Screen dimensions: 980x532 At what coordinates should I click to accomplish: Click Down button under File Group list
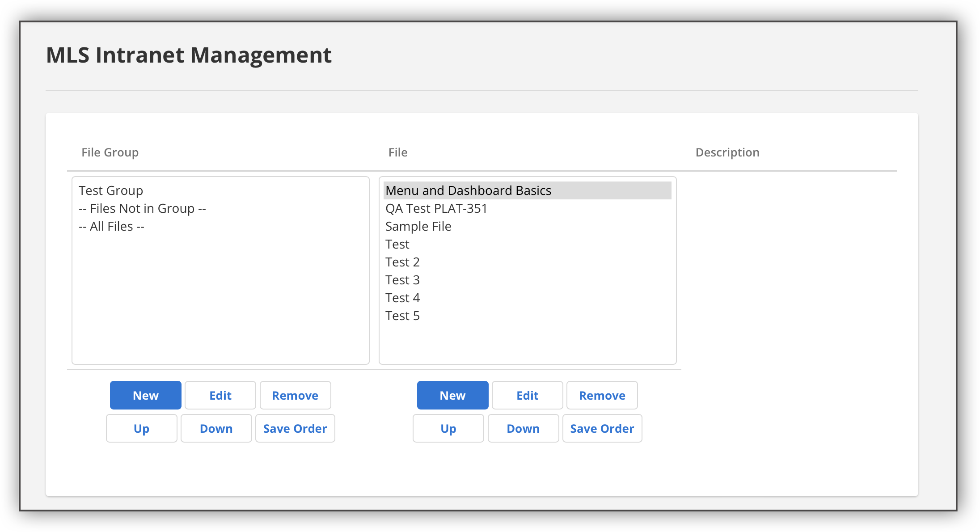pyautogui.click(x=216, y=428)
